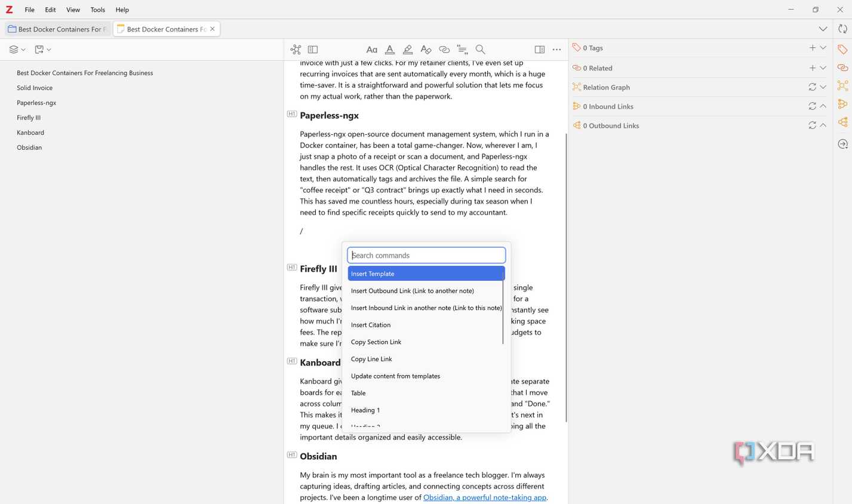Screen dimensions: 852x504
Task: Select the Insert Template command
Action: pyautogui.click(x=426, y=273)
